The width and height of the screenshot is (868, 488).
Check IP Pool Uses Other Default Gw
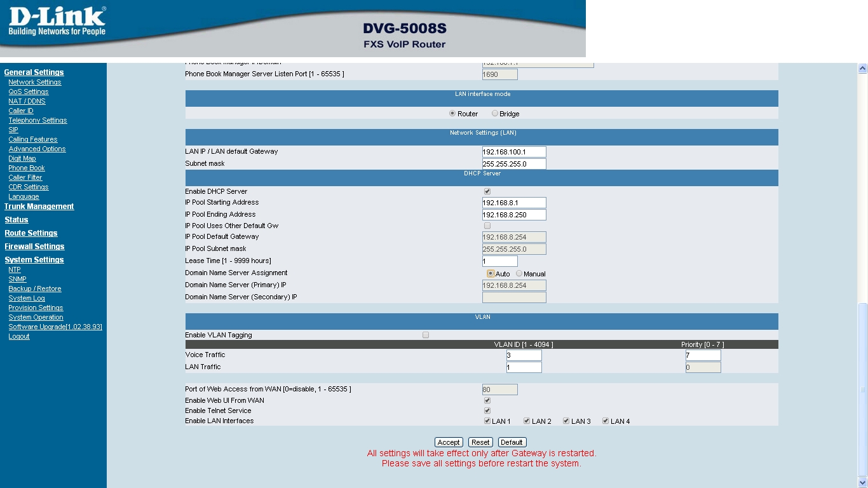click(487, 226)
